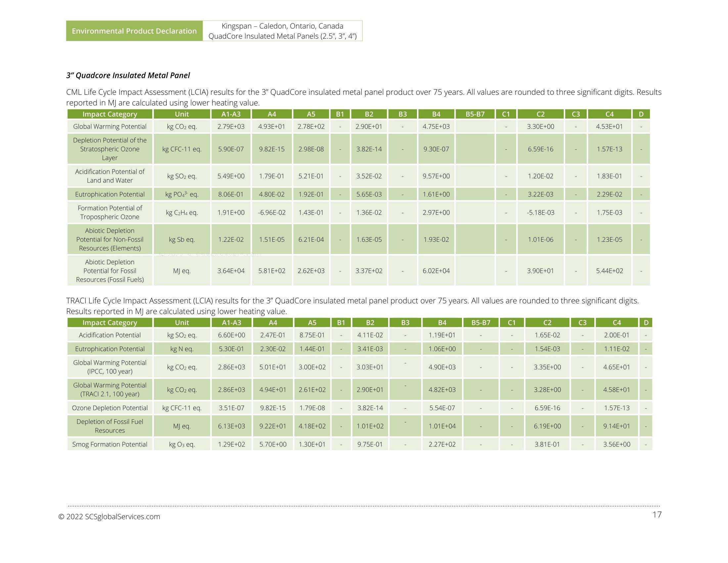This screenshot has width=728, height=563.
Task: Click CML Global Warming A1-A3 value 2.79E+03
Action: tap(231, 127)
